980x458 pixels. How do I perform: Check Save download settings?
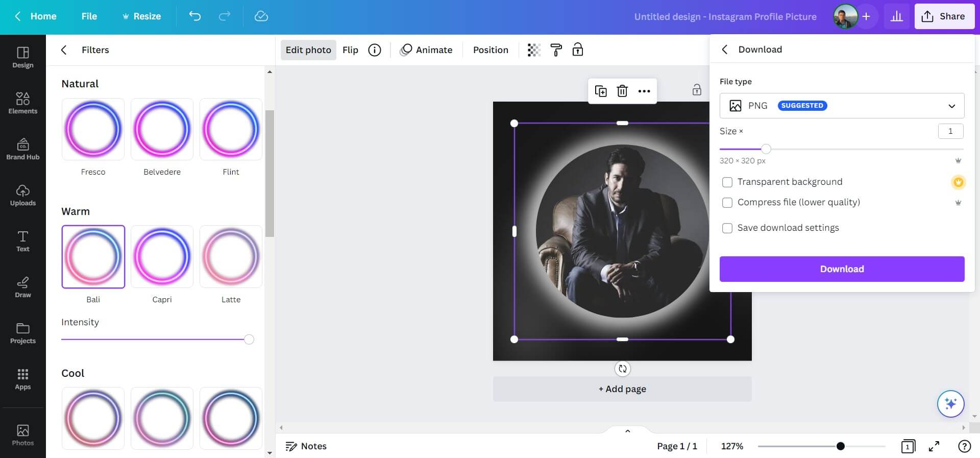(x=727, y=228)
